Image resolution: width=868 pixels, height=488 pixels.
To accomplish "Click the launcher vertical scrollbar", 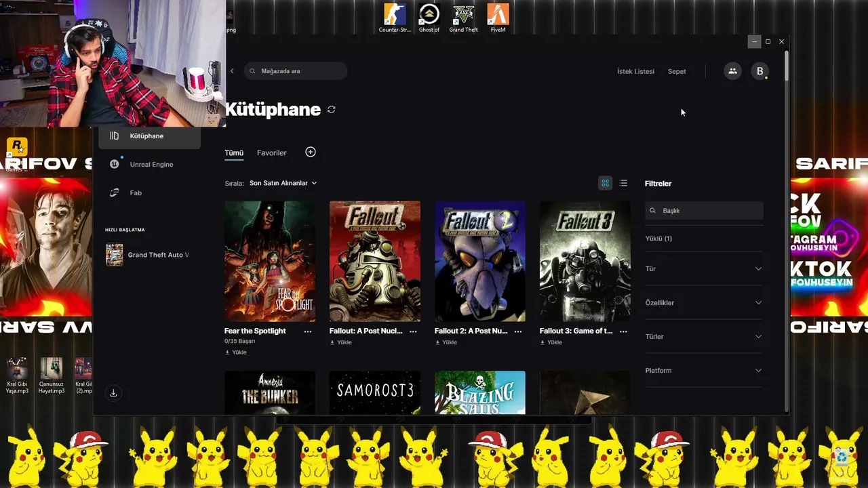I will pos(787,66).
